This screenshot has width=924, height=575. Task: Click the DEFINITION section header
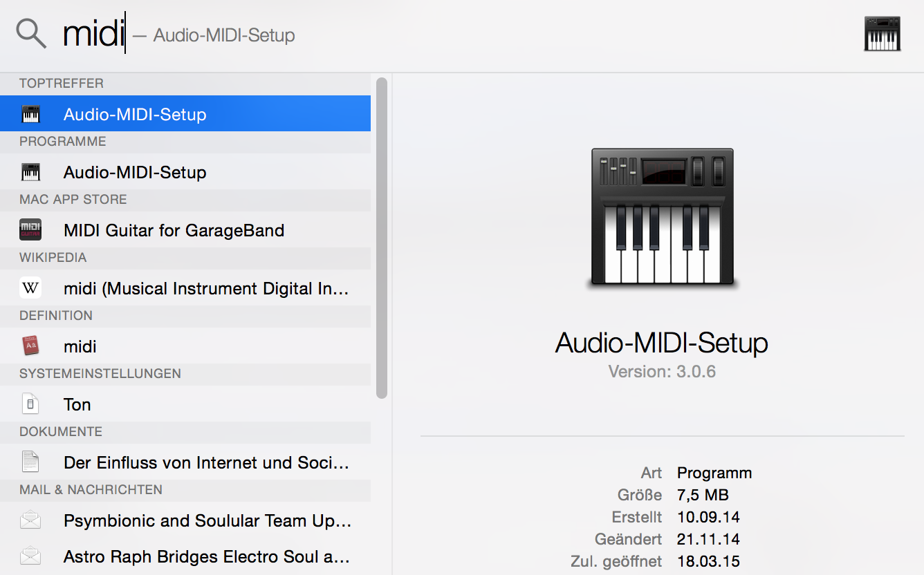pyautogui.click(x=56, y=316)
